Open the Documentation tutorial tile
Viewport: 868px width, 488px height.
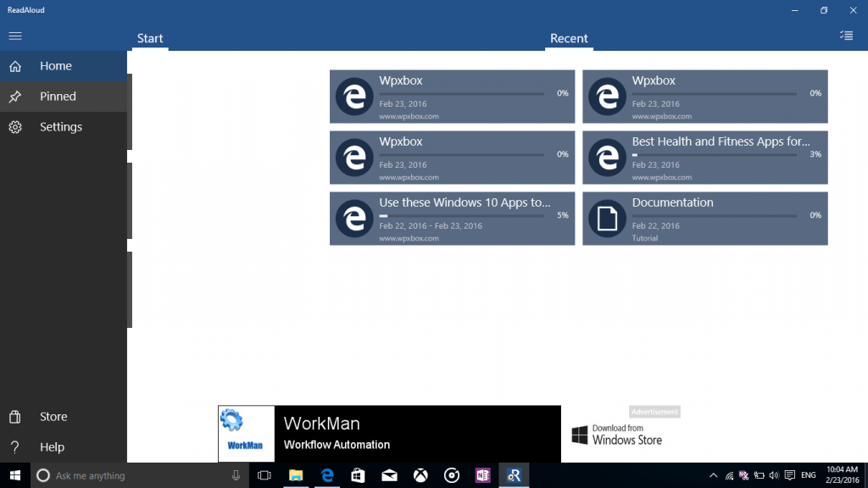(705, 219)
